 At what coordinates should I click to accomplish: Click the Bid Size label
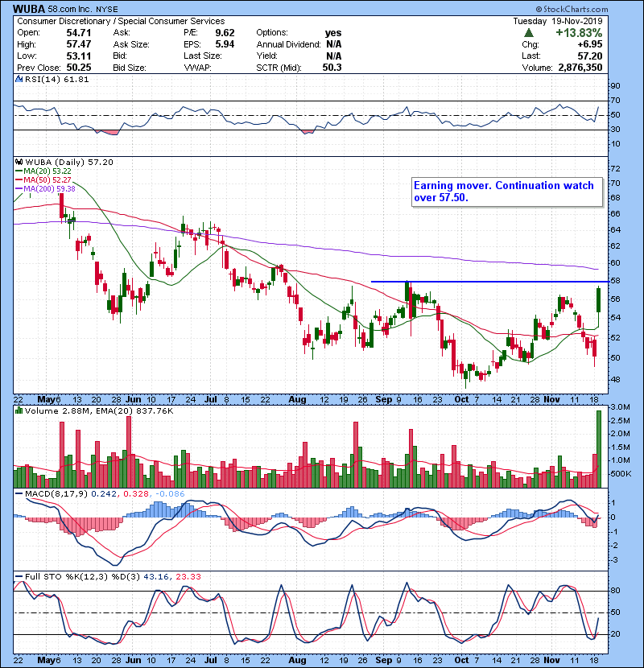[x=130, y=68]
